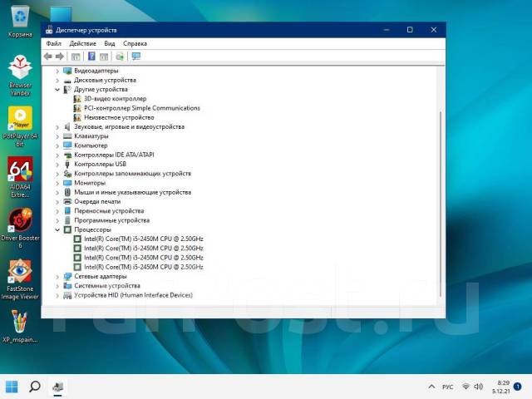Click the Системные устройства icon

(x=67, y=286)
